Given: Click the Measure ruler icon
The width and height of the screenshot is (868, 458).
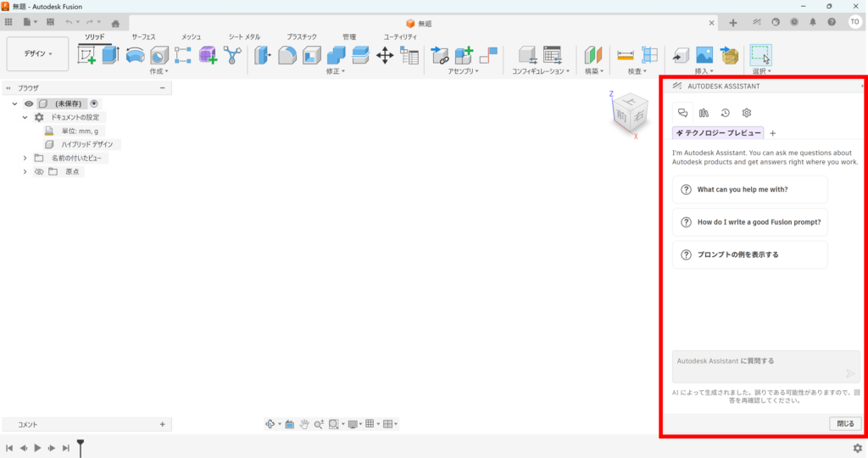Looking at the screenshot, I should point(626,55).
